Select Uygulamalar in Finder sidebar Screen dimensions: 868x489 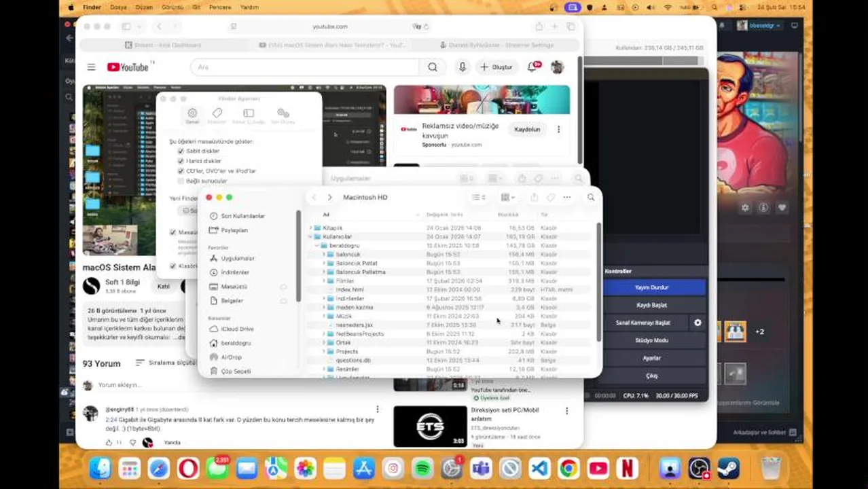237,259
